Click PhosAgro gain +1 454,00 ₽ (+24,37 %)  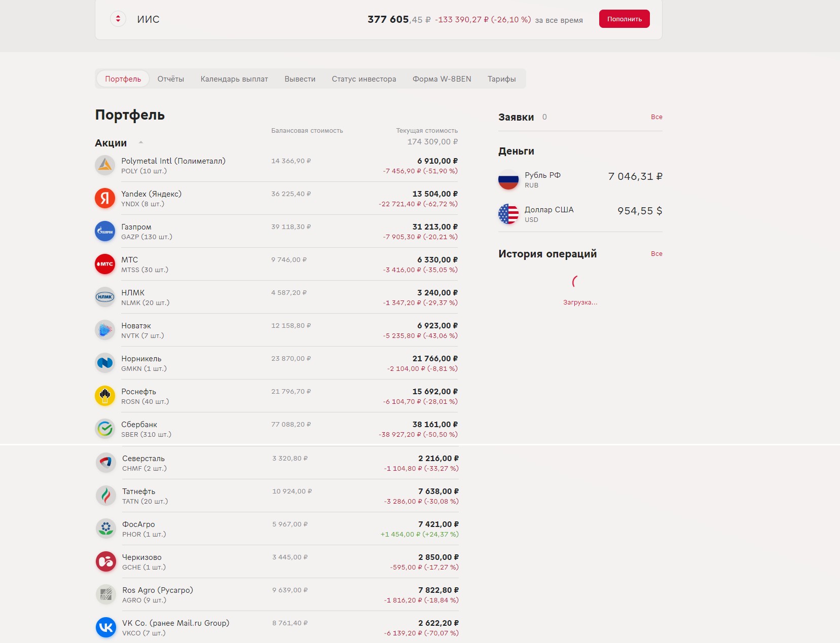(420, 534)
